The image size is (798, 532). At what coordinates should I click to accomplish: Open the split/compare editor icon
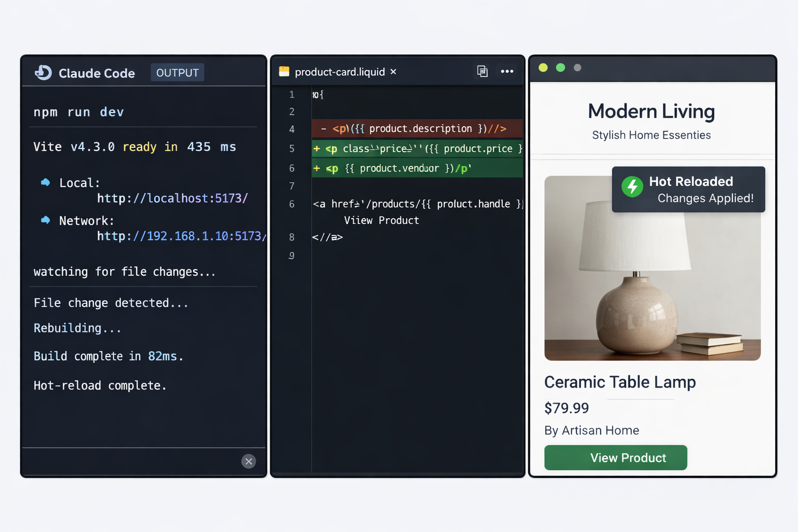482,71
